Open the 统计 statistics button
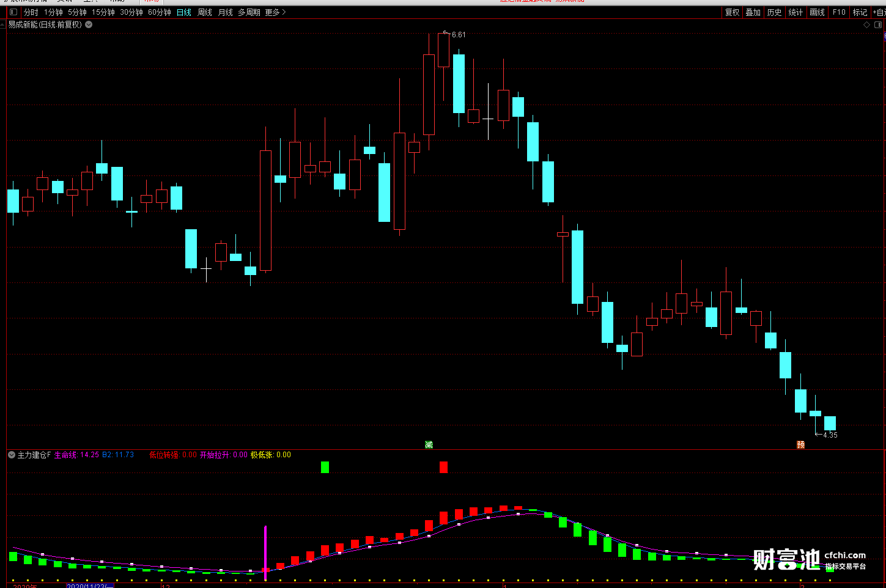The width and height of the screenshot is (886, 588). 796,12
